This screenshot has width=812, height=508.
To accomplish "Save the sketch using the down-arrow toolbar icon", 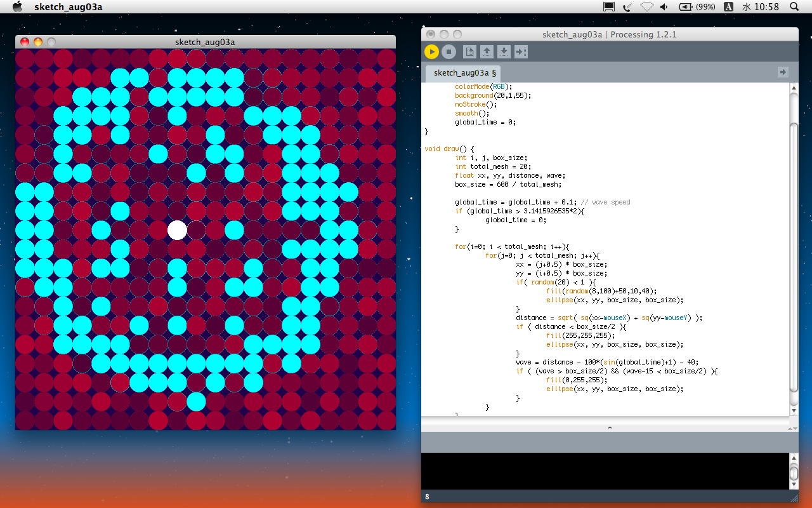I will 504,51.
